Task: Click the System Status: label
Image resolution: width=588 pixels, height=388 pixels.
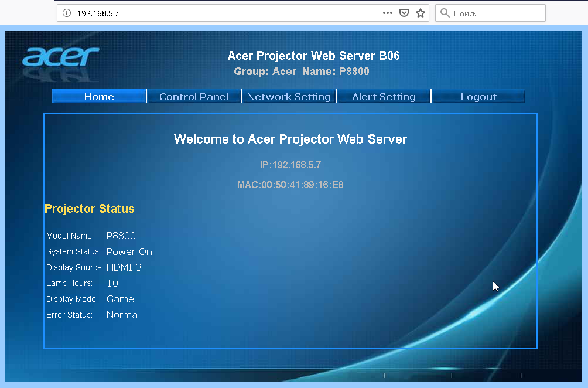Action: pyautogui.click(x=74, y=251)
